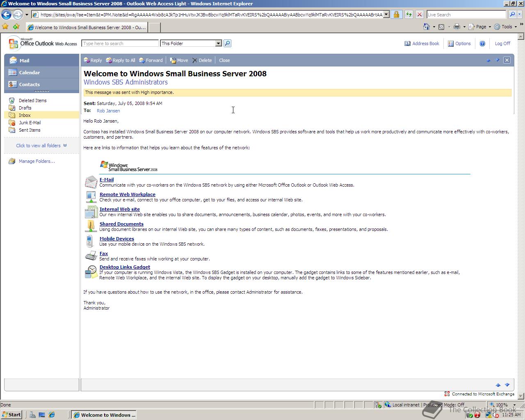Click the browser Forward button
This screenshot has width=525, height=420.
coord(18,14)
